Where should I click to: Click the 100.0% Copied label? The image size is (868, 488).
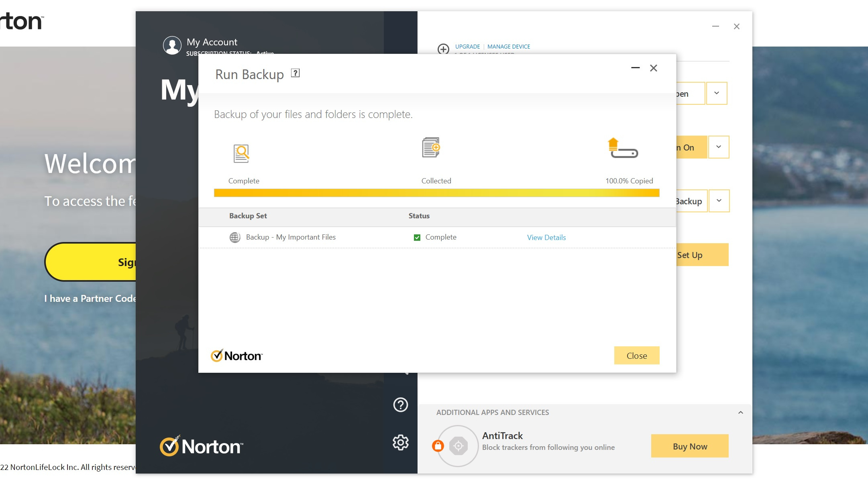[x=629, y=181]
